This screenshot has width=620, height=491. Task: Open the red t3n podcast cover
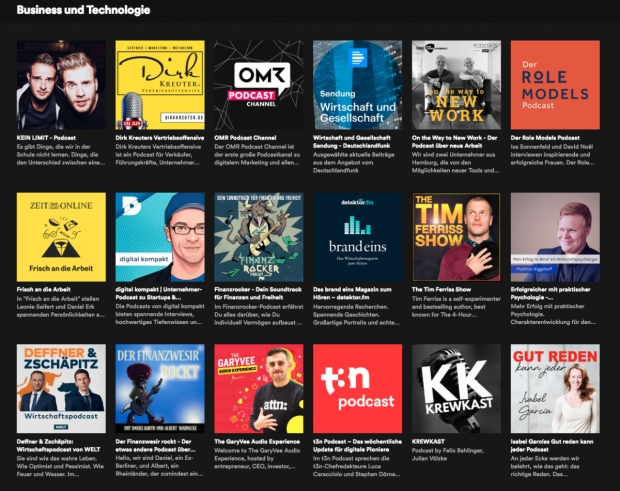(357, 389)
